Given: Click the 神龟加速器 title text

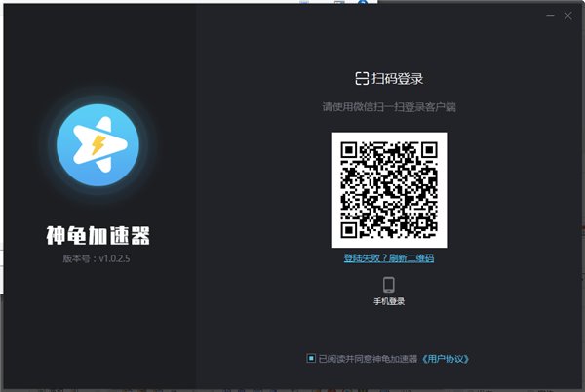Looking at the screenshot, I should tap(98, 235).
